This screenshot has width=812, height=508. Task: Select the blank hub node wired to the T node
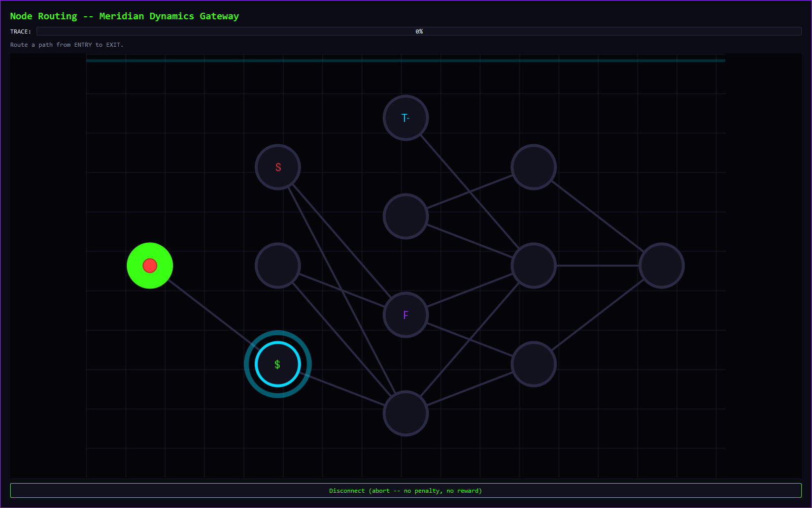click(x=534, y=266)
